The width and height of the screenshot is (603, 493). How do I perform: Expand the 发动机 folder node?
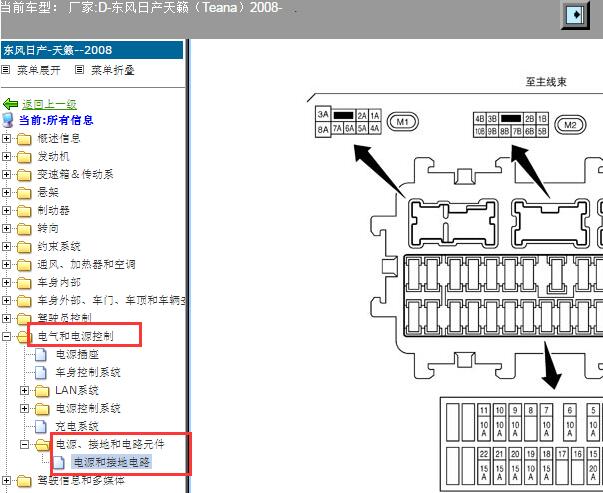click(6, 157)
